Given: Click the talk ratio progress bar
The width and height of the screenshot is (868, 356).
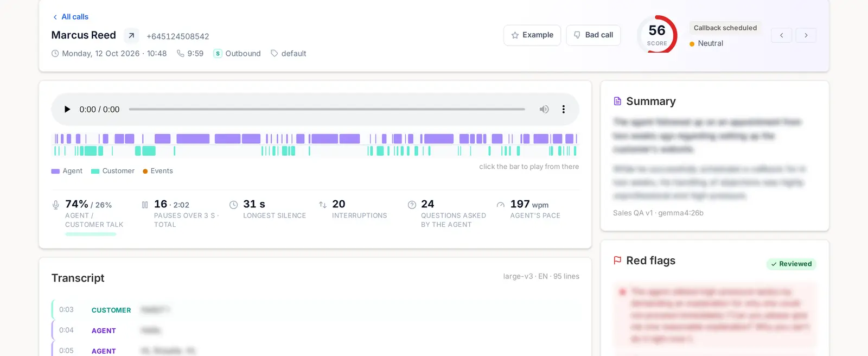Looking at the screenshot, I should [91, 234].
